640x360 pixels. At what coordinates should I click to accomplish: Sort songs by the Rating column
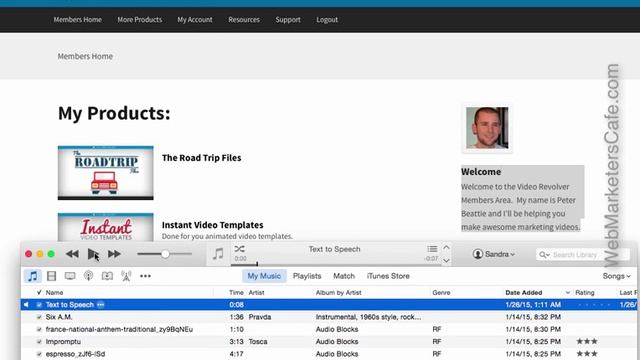click(585, 293)
